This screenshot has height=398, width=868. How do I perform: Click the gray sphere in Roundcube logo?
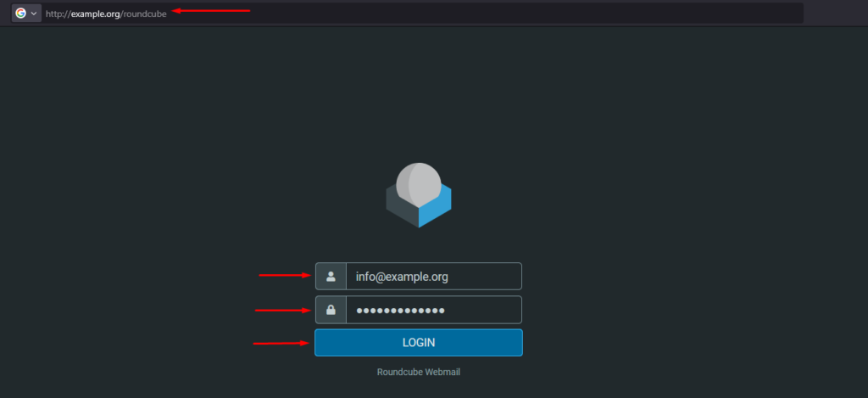click(x=423, y=181)
